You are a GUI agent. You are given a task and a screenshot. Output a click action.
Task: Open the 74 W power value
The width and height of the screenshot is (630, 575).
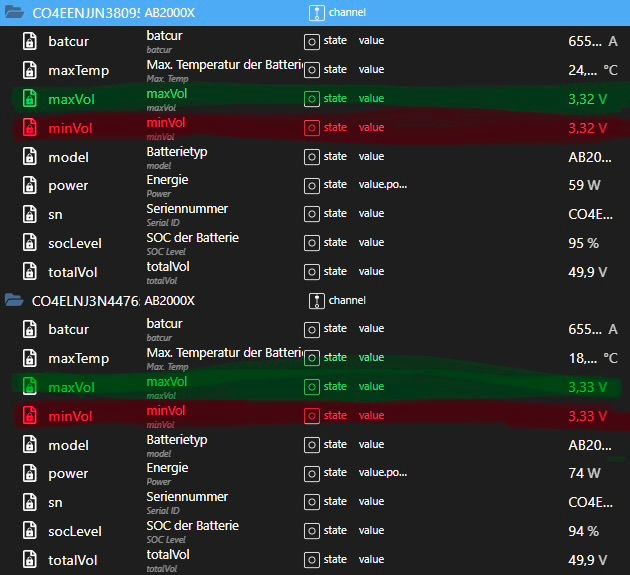pos(584,473)
